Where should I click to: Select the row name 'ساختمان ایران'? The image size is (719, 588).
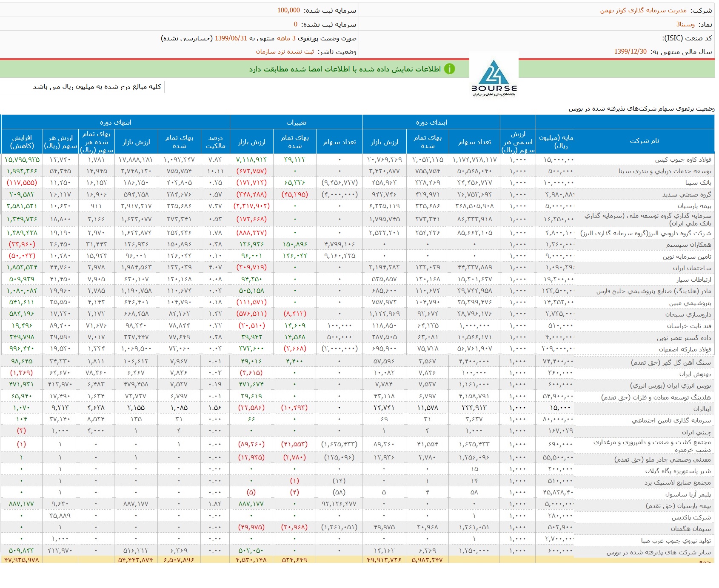tap(692, 268)
